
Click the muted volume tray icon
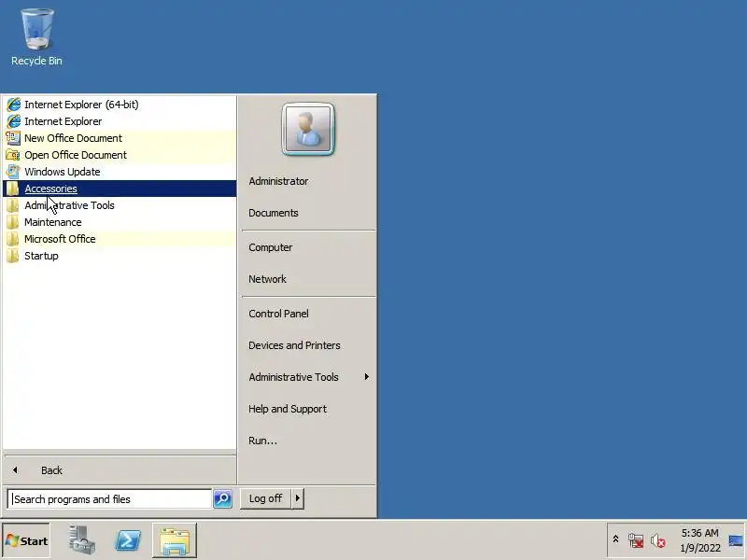point(658,540)
